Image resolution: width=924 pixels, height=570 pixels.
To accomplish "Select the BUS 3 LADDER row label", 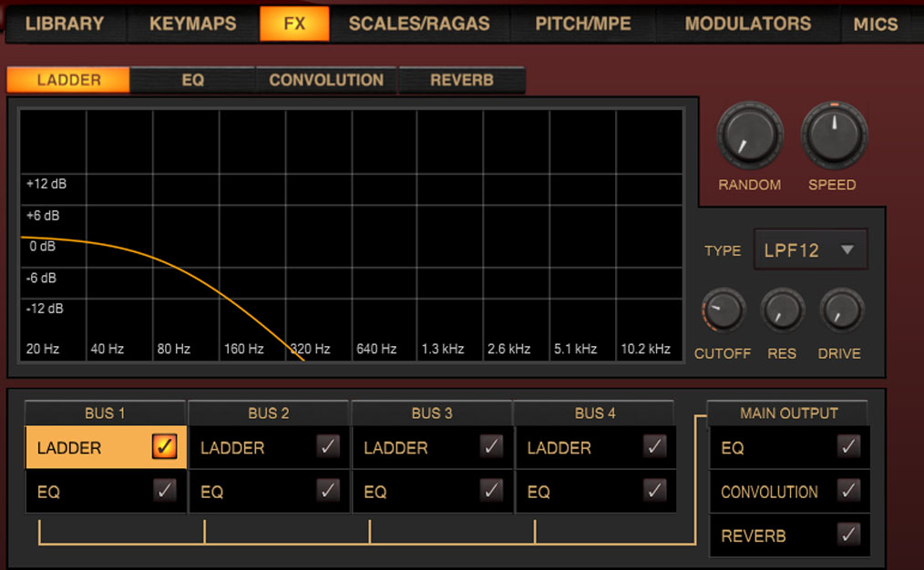I will [x=395, y=448].
